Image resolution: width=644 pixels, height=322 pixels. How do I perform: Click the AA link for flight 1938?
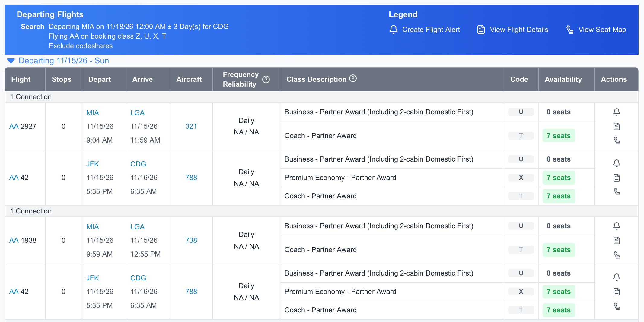[14, 240]
